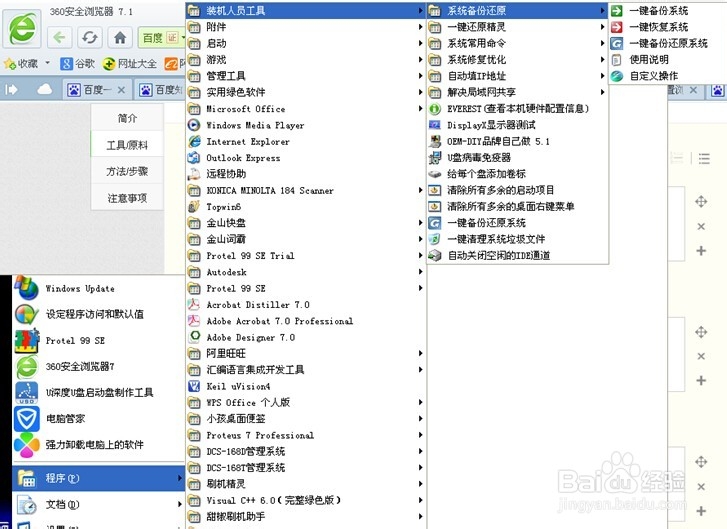Click the 360 browser refresh icon
The height and width of the screenshot is (529, 727).
click(x=89, y=37)
